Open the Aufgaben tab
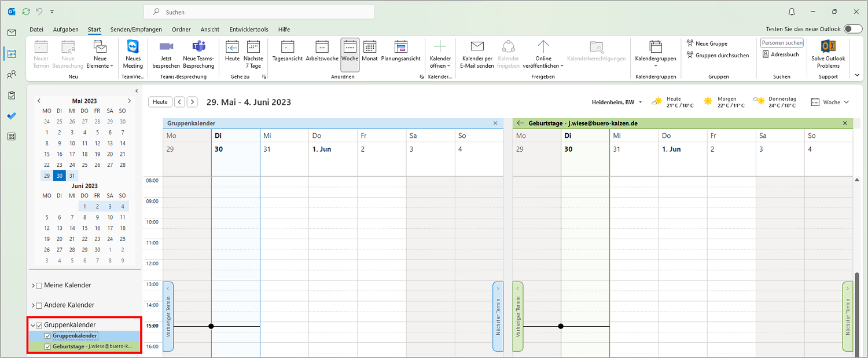This screenshot has height=358, width=868. pyautogui.click(x=65, y=30)
